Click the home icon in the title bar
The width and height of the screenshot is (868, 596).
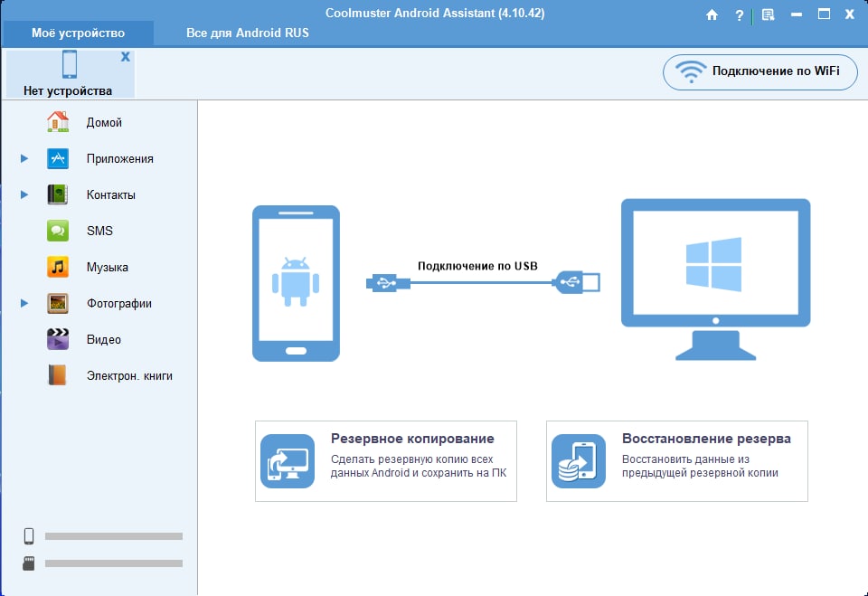pyautogui.click(x=712, y=15)
